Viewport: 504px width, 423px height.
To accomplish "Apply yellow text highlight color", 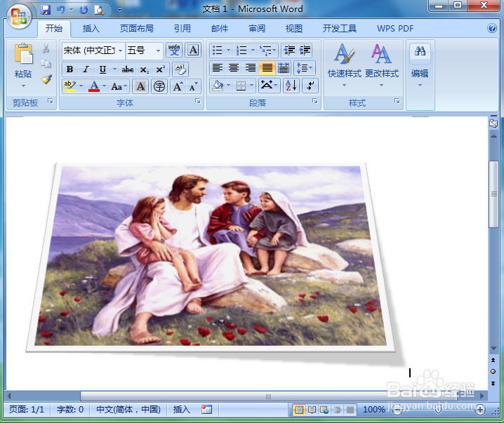I will [x=69, y=86].
